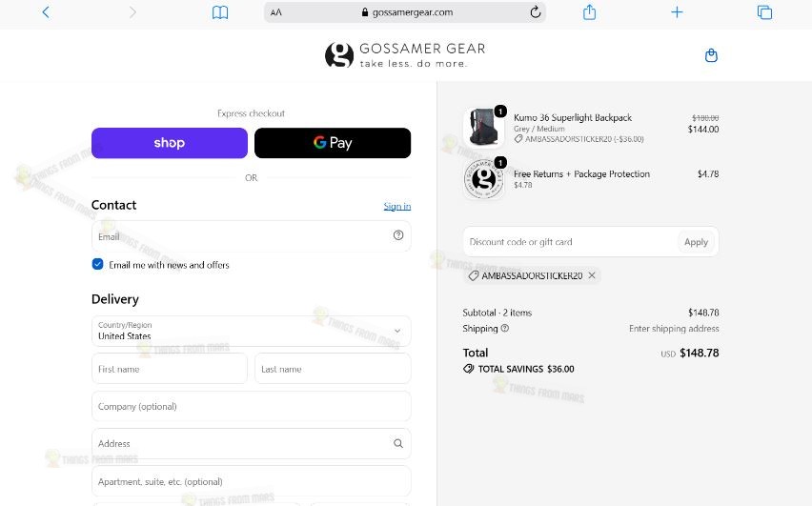This screenshot has height=506, width=812.
Task: Click into the Email field
Action: point(252,236)
